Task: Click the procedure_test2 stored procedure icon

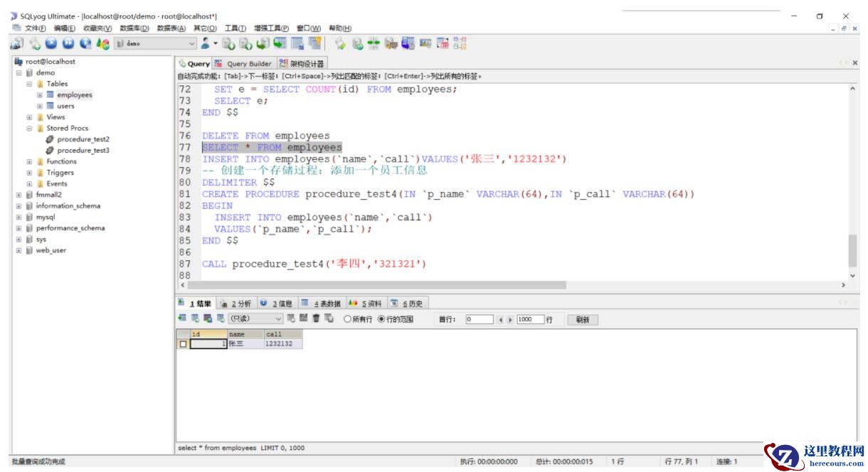Action: [50, 139]
